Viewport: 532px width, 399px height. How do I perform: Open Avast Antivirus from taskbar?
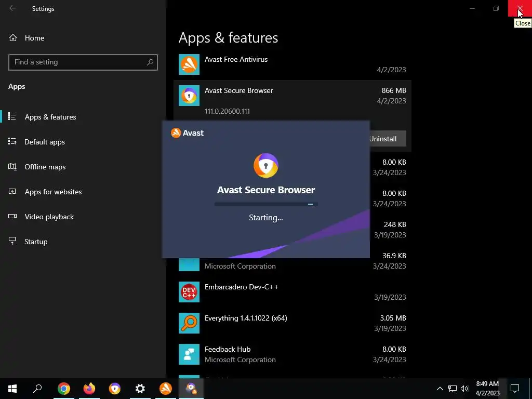click(166, 389)
